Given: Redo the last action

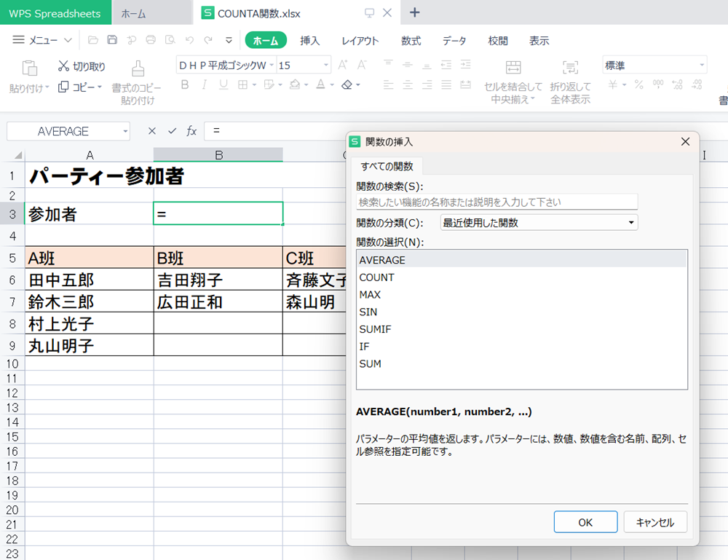Looking at the screenshot, I should coord(208,40).
